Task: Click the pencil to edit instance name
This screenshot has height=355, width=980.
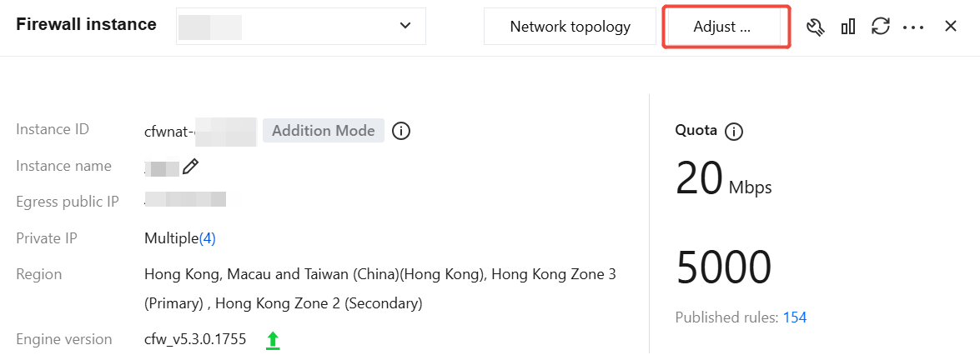Action: coord(191,167)
